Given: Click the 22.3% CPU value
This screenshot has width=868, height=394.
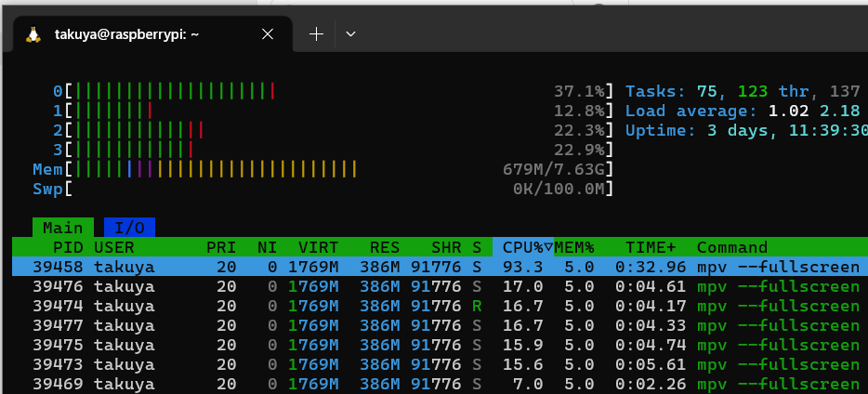Looking at the screenshot, I should (579, 130).
